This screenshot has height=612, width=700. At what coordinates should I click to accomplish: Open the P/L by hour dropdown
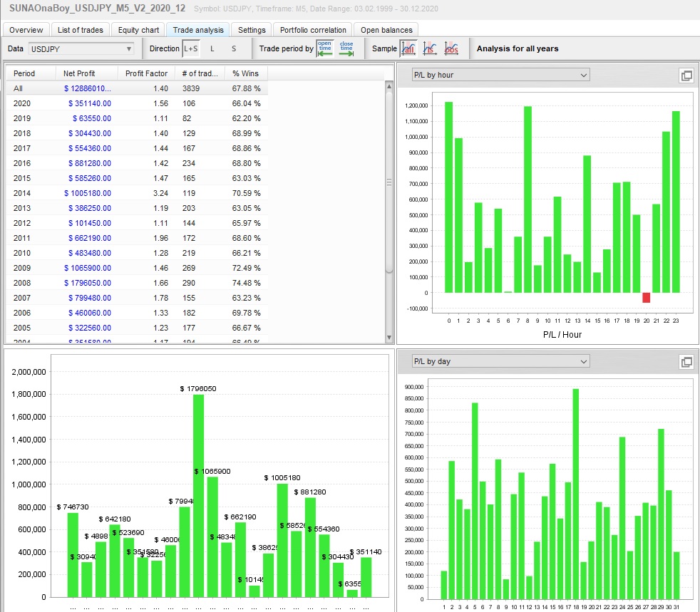click(500, 75)
